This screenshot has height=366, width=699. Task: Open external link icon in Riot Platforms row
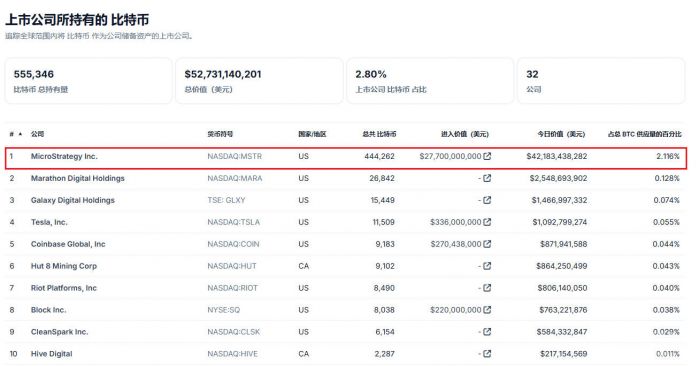(x=487, y=288)
